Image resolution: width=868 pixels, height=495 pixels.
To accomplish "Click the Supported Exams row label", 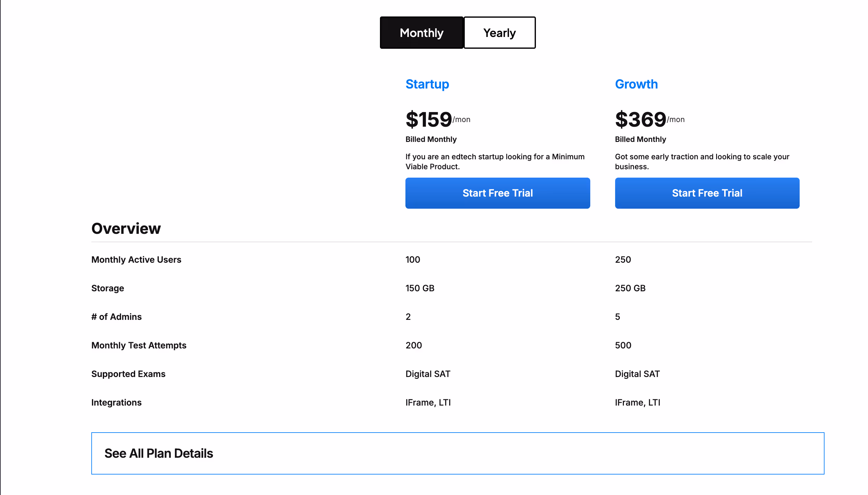I will point(129,374).
